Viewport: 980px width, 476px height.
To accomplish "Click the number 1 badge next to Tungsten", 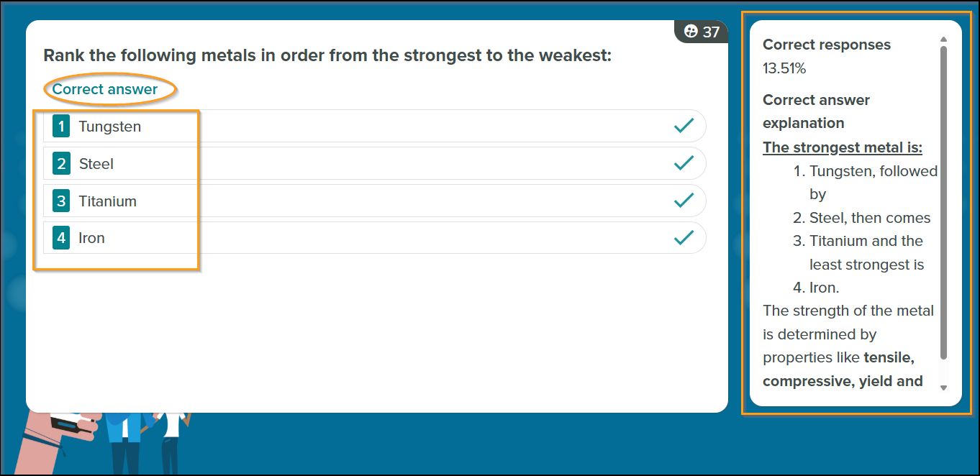I will [61, 126].
